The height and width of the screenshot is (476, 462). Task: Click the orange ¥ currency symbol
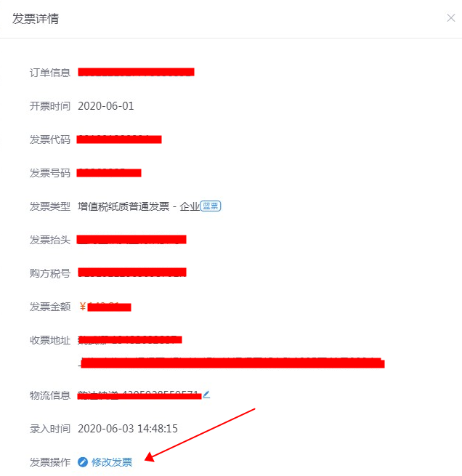tap(83, 306)
